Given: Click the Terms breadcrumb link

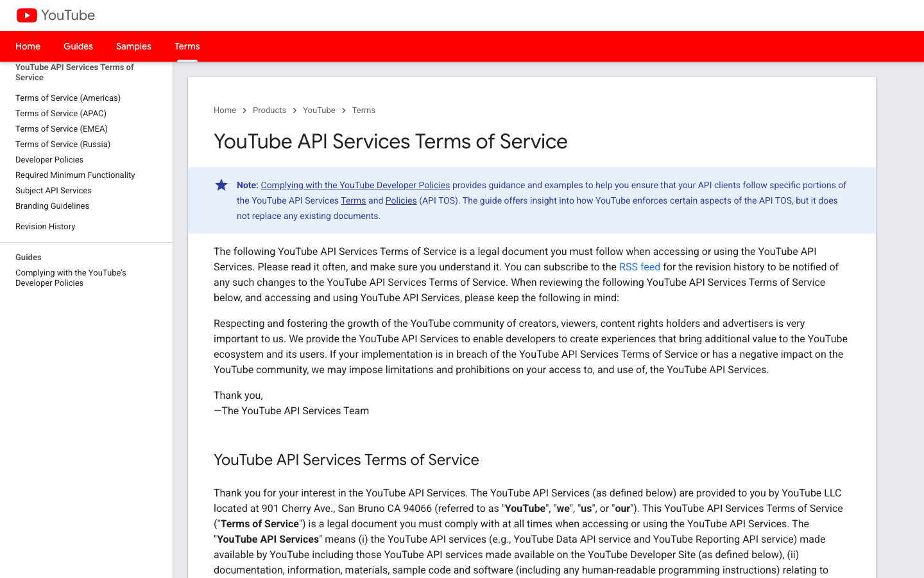Looking at the screenshot, I should 364,110.
